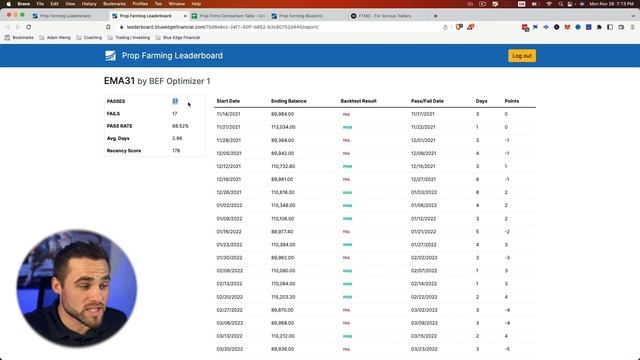
Task: Open the Window menu
Action: point(176,4)
